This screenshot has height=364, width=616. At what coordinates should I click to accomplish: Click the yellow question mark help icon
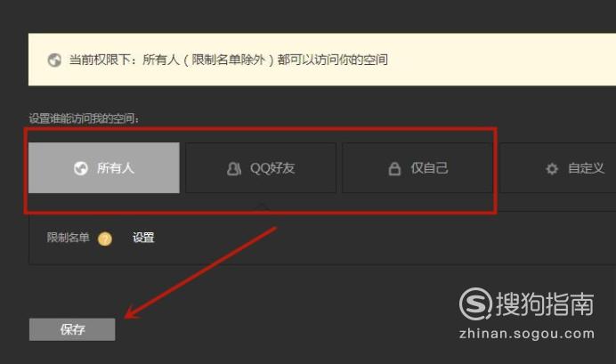[105, 239]
